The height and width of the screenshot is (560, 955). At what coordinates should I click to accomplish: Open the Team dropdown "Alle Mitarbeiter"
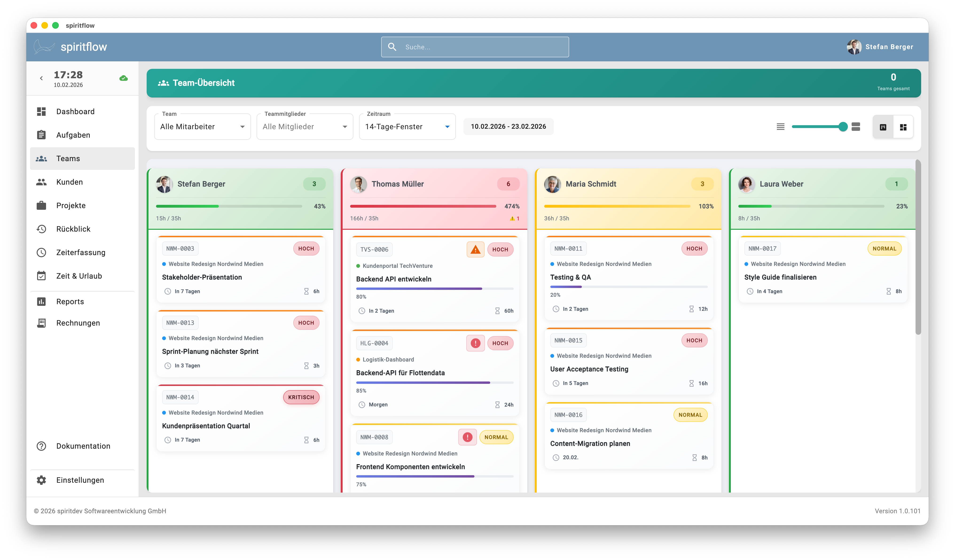[x=202, y=127]
